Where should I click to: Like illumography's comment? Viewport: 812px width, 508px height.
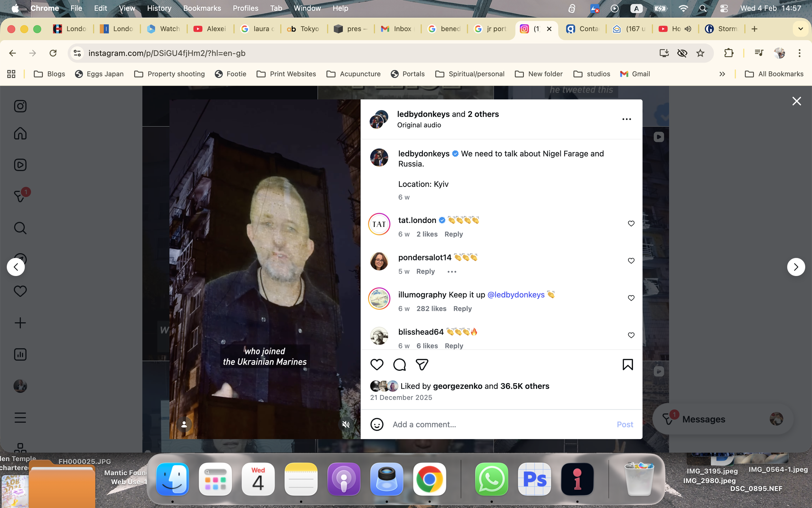coord(631,298)
